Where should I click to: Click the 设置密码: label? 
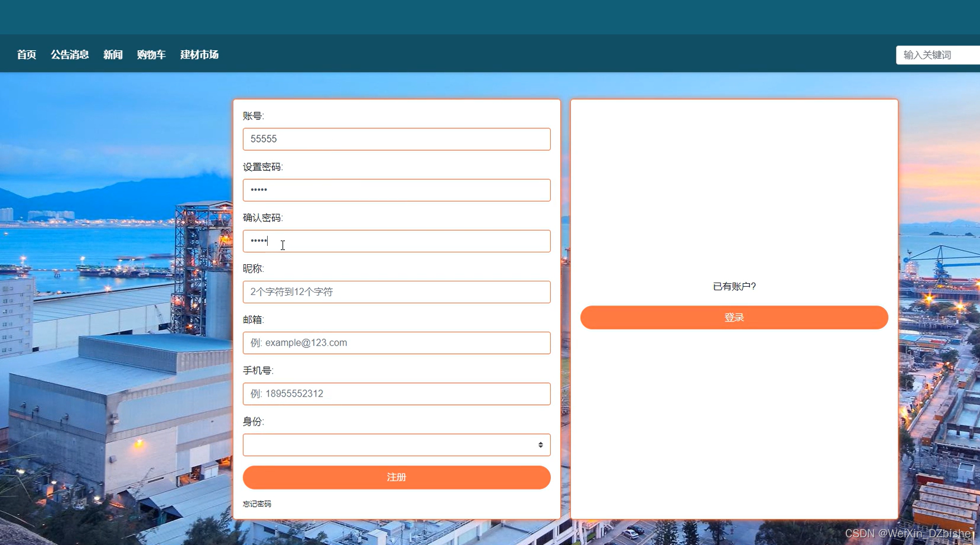click(263, 167)
